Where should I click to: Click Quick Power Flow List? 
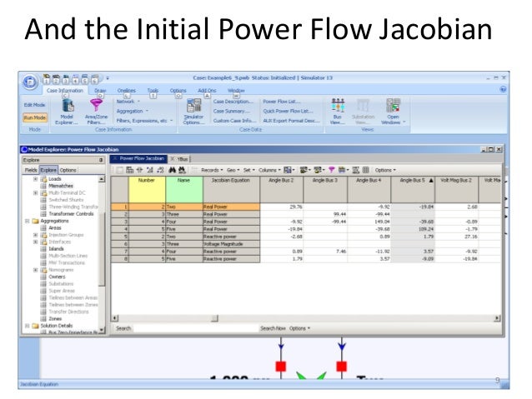coord(288,111)
